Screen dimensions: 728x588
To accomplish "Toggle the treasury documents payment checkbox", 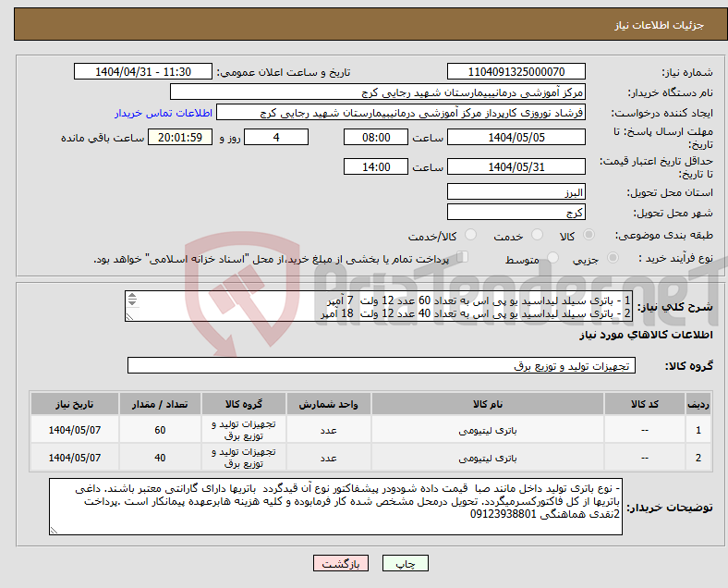I will point(463,258).
